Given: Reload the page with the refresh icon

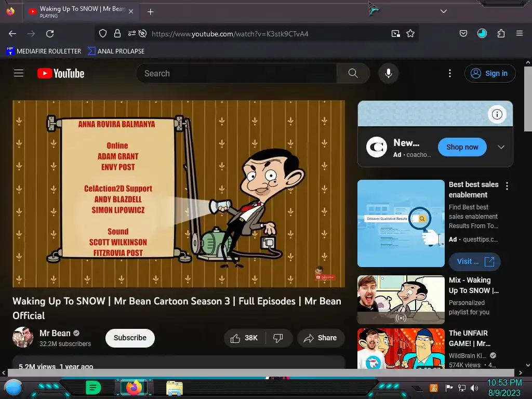Looking at the screenshot, I should coord(50,34).
